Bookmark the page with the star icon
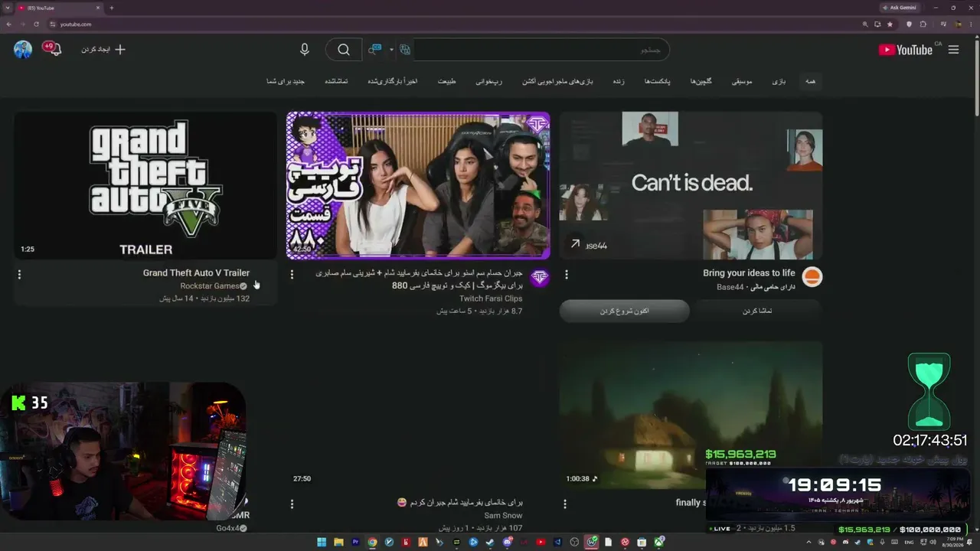Image resolution: width=980 pixels, height=551 pixels. pyautogui.click(x=890, y=24)
